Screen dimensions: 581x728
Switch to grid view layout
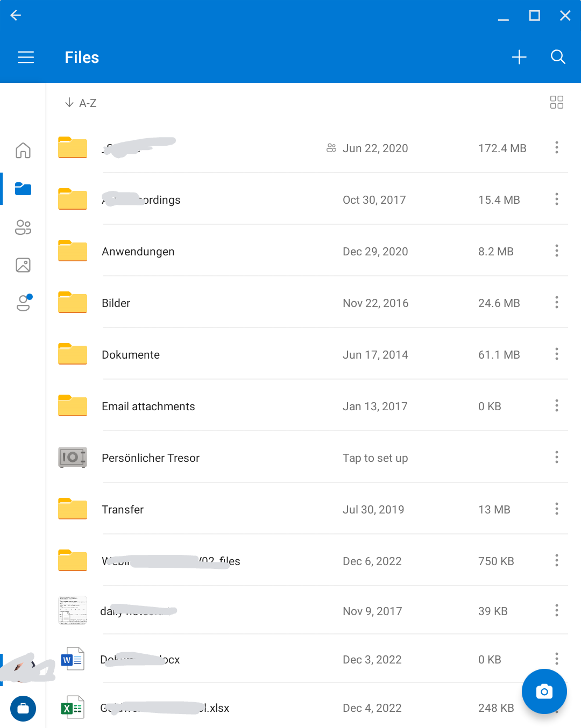point(557,102)
